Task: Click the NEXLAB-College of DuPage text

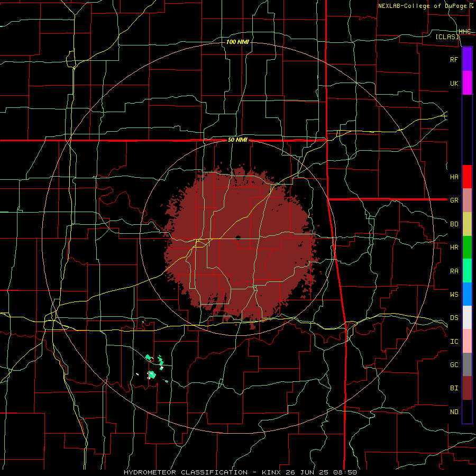Action: click(423, 6)
